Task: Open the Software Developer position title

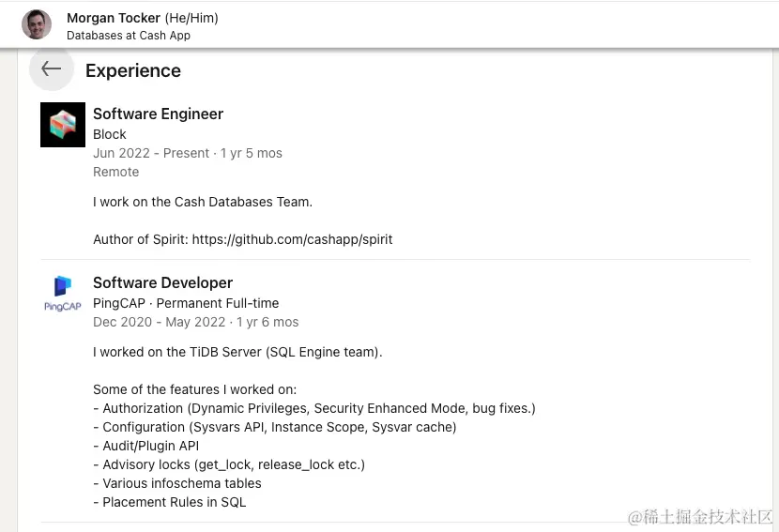Action: pos(162,282)
